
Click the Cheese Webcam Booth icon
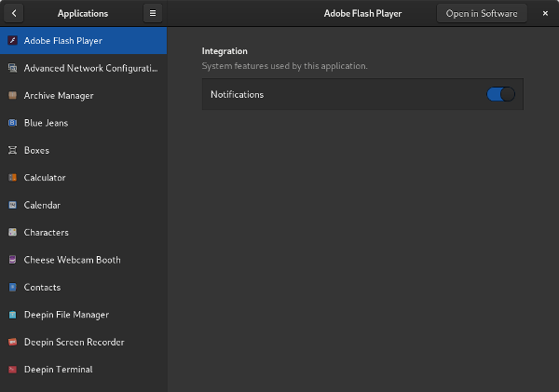pos(12,260)
